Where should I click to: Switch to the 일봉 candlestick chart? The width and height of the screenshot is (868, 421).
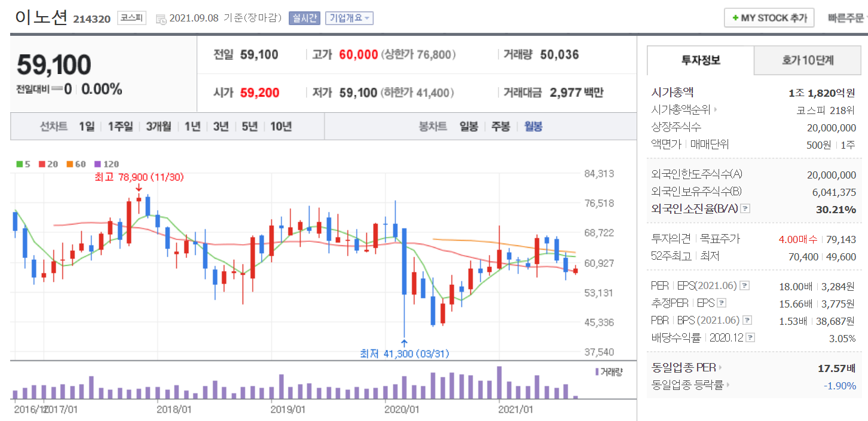tap(469, 126)
